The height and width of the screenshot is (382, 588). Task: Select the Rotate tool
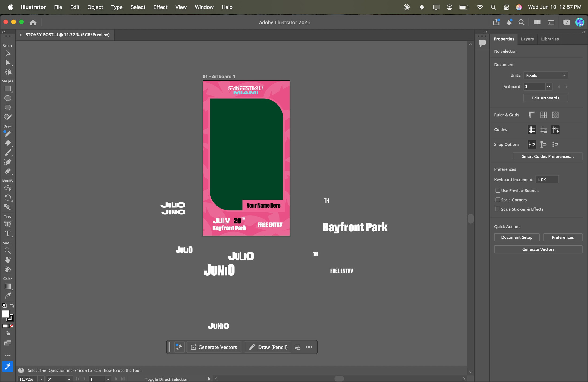7,198
